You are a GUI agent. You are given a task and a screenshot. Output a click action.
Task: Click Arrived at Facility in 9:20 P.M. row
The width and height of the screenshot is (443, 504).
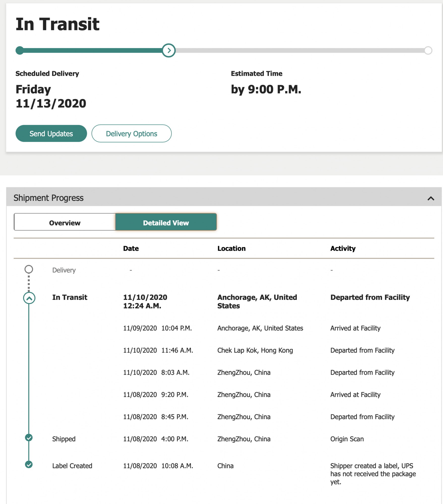click(x=355, y=395)
